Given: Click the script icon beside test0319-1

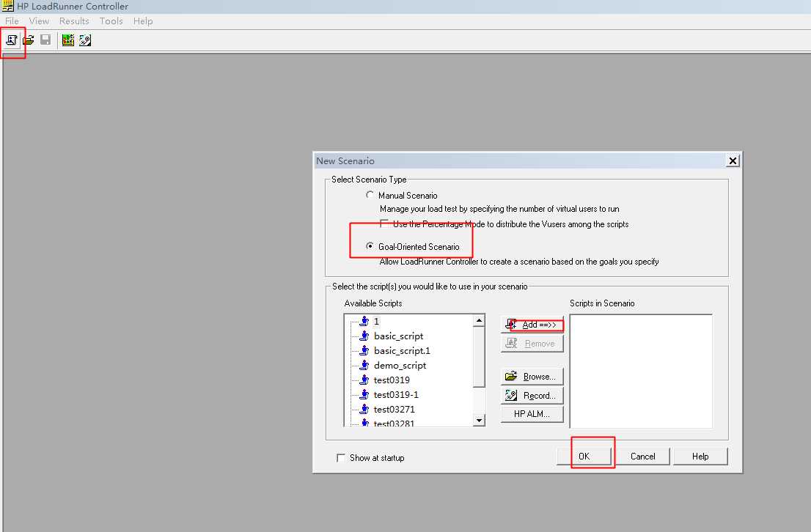Looking at the screenshot, I should click(364, 394).
